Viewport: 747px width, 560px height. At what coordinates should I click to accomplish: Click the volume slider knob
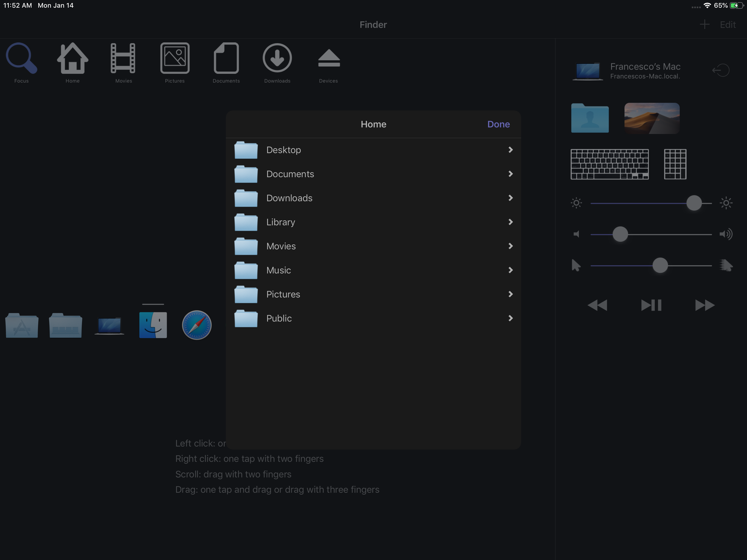620,234
